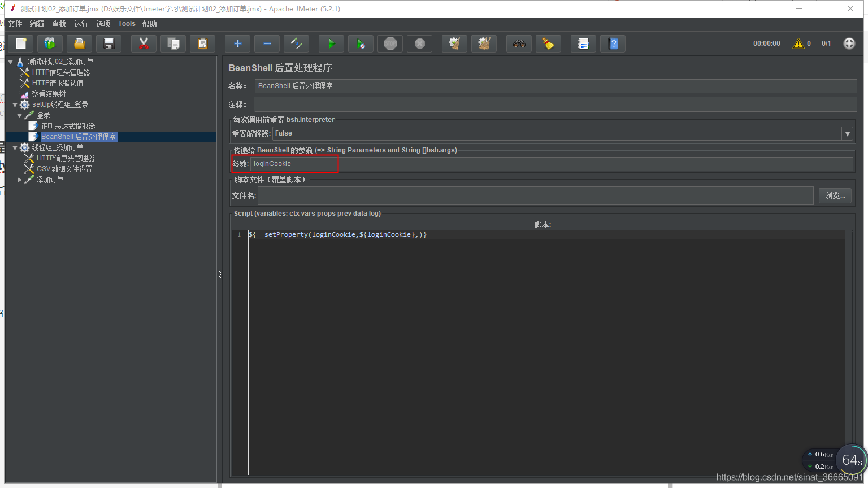868x488 pixels.
Task: Click the 0/1 active threads counter
Action: pyautogui.click(x=826, y=43)
